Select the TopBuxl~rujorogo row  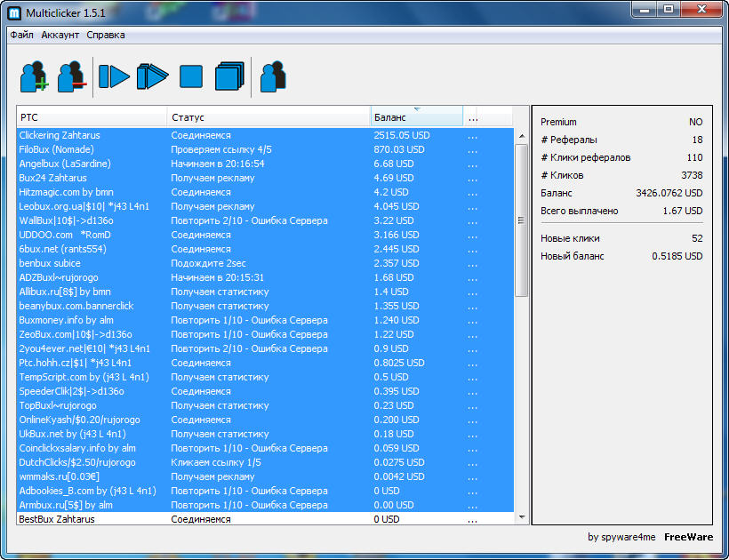coord(266,405)
